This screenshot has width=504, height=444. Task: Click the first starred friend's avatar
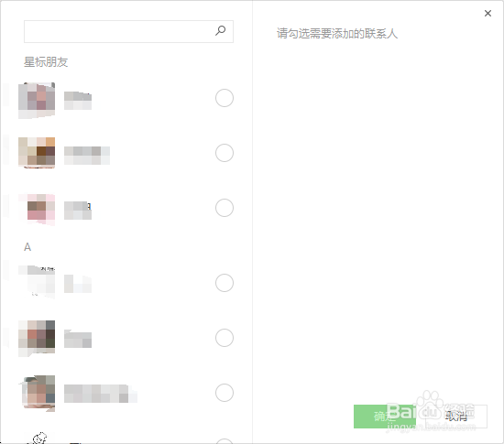tap(37, 101)
